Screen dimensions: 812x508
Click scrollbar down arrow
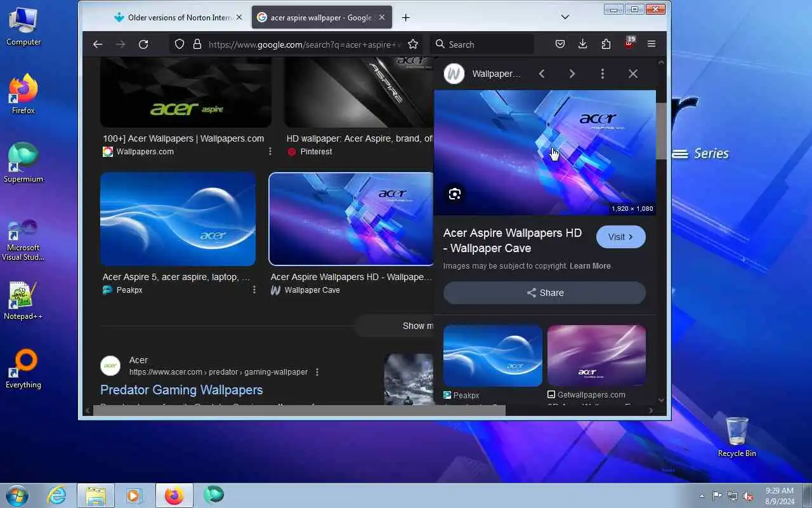click(x=661, y=400)
